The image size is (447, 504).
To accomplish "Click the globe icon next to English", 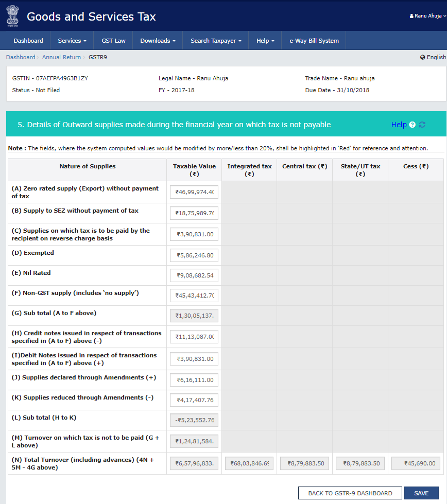I will [x=423, y=57].
